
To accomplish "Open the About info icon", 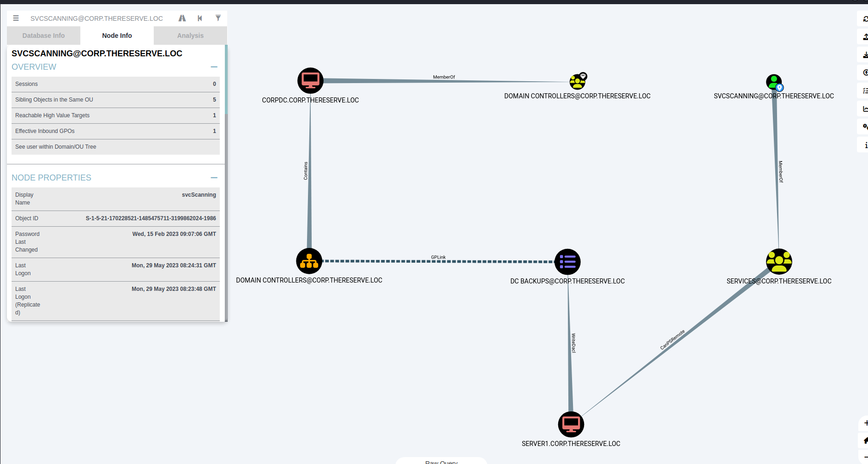I will 866,145.
